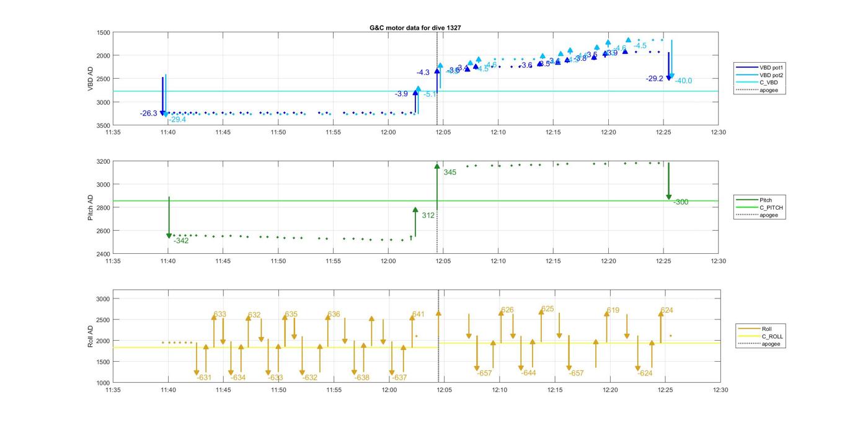Click the 345 label on the pitch plot
868x430 pixels.
click(449, 172)
